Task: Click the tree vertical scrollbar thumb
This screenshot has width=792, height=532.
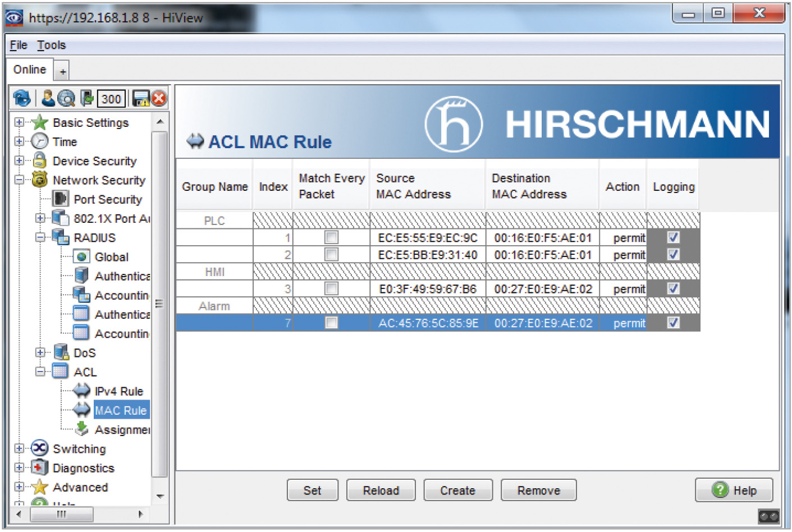Action: (159, 304)
